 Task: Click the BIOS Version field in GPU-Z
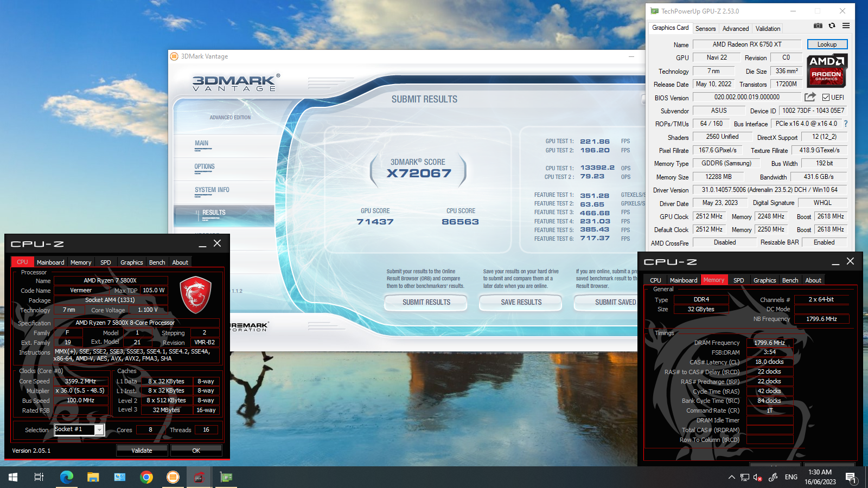pos(747,97)
